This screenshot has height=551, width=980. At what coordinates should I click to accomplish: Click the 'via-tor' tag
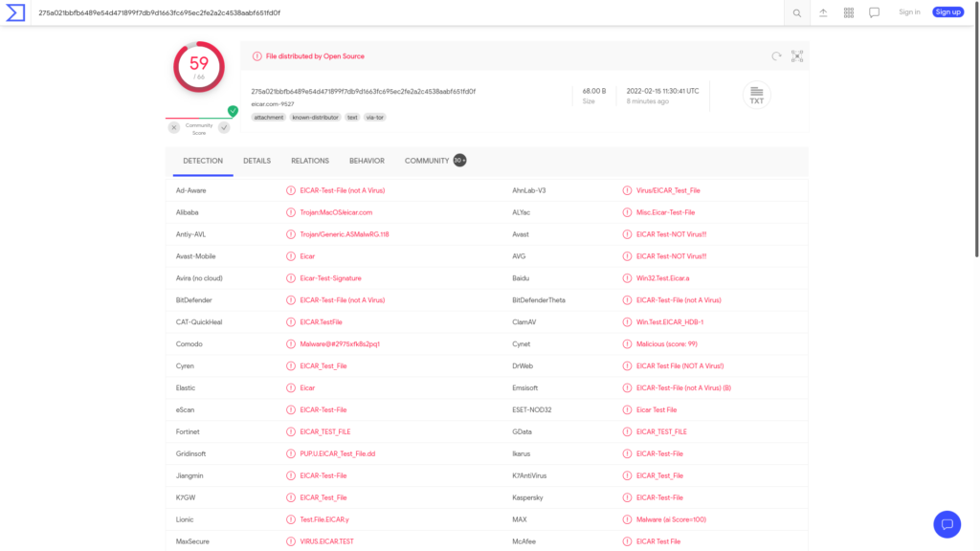point(375,118)
